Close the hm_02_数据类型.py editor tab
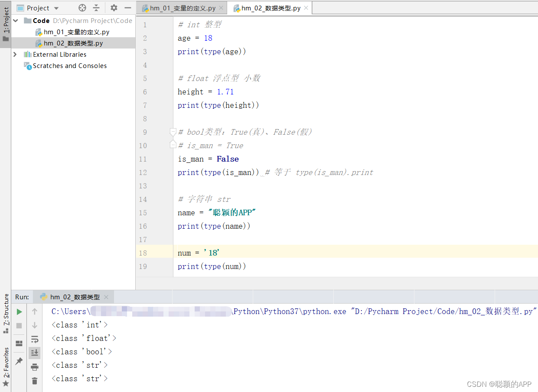538x392 pixels. point(306,8)
